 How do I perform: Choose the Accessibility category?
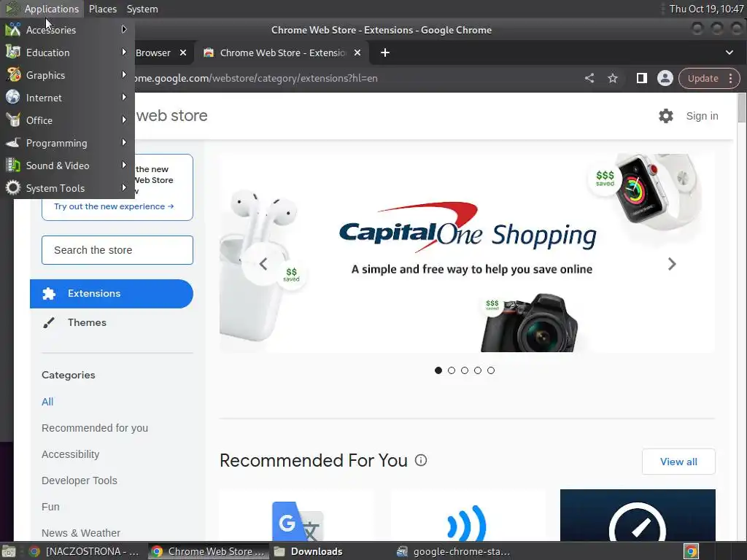70,454
